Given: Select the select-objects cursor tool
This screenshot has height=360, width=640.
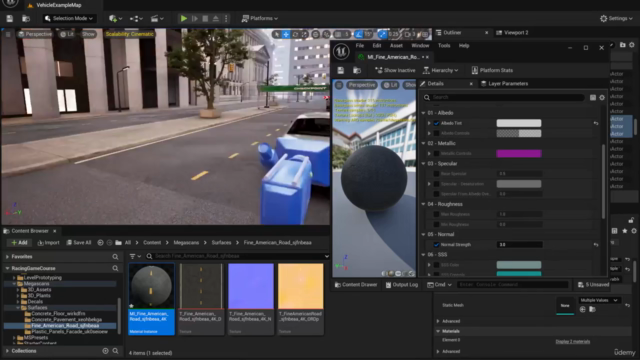Looking at the screenshot, I should click(x=277, y=35).
